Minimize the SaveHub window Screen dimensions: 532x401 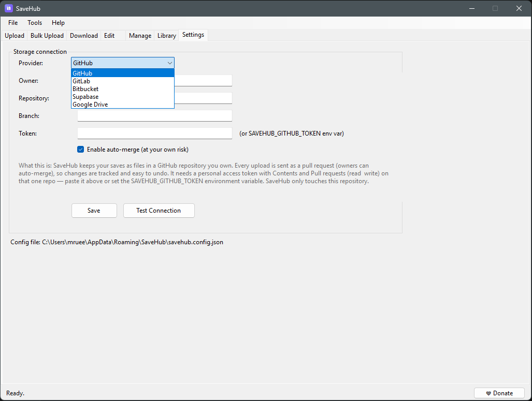pos(471,8)
